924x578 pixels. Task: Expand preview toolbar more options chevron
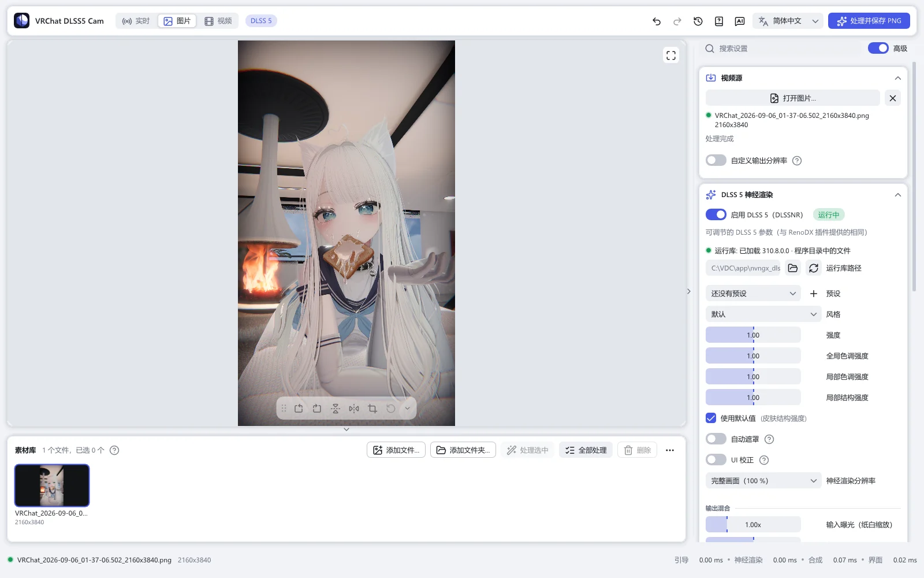407,409
